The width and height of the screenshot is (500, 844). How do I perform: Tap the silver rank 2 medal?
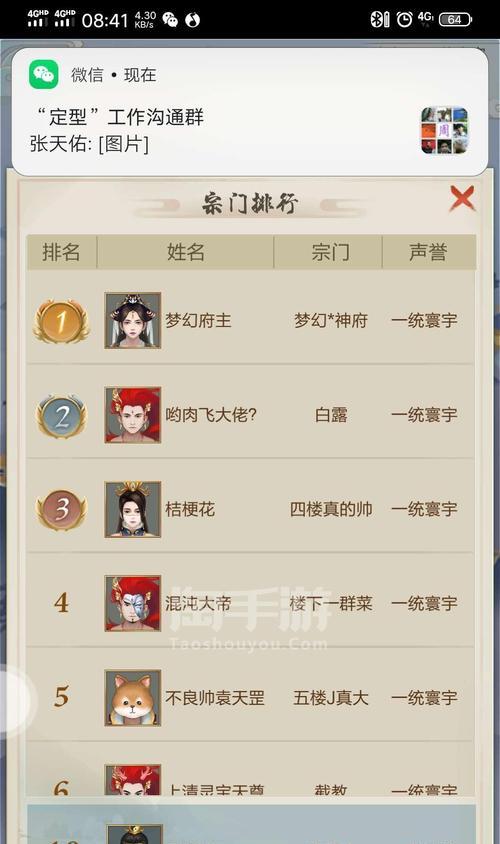pyautogui.click(x=61, y=416)
